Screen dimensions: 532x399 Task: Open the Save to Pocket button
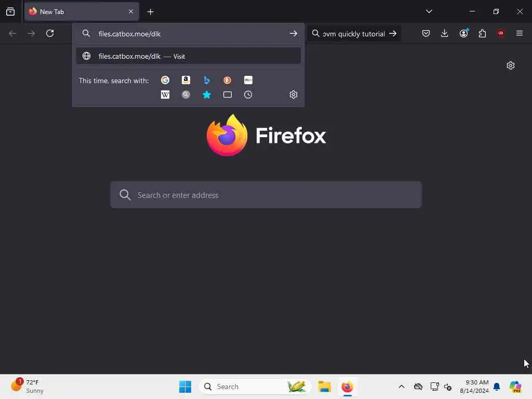(426, 33)
